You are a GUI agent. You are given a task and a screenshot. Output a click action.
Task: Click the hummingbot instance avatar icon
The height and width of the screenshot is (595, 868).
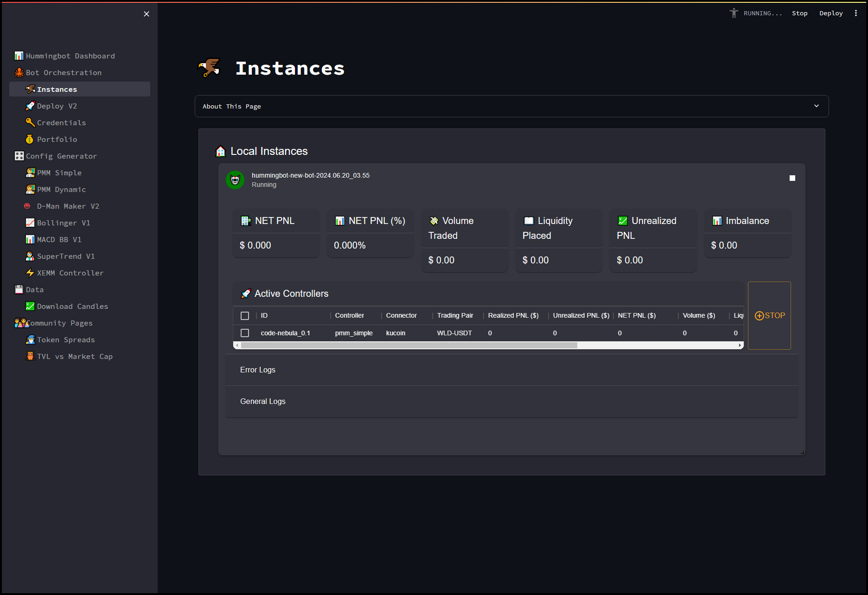click(235, 180)
